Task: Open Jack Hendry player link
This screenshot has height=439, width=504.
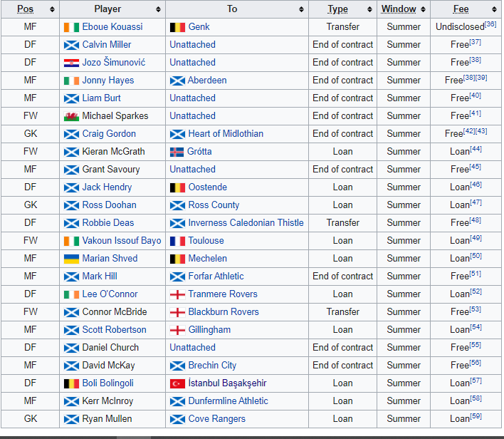Action: (107, 187)
